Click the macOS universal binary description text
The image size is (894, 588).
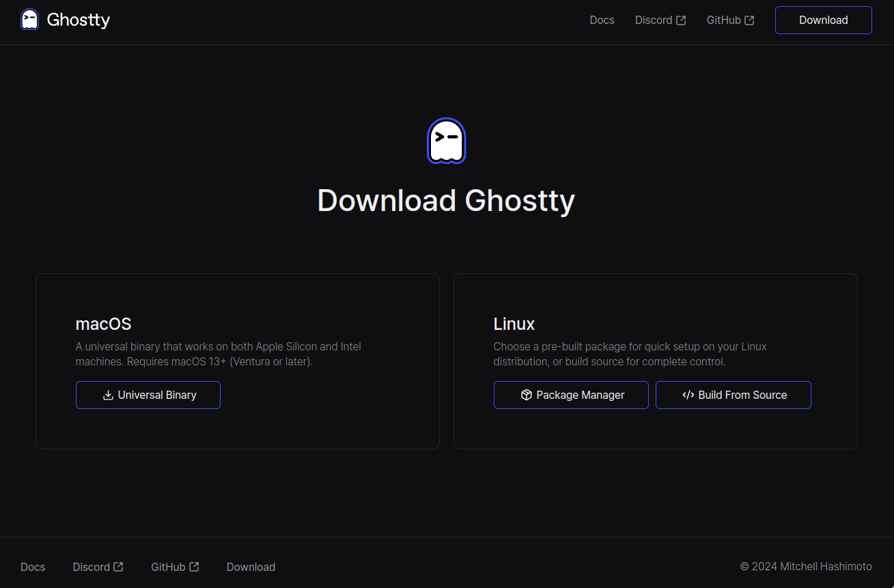pyautogui.click(x=219, y=354)
